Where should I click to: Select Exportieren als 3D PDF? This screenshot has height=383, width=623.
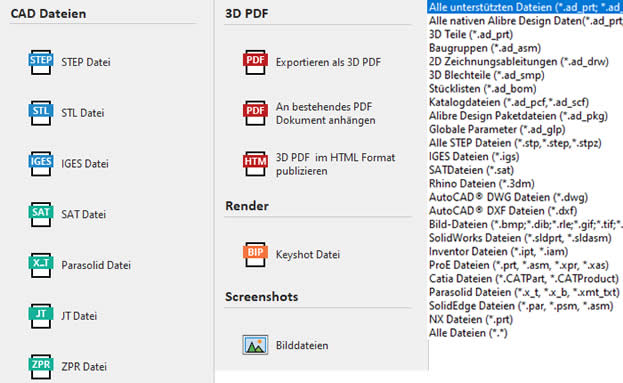pos(328,62)
